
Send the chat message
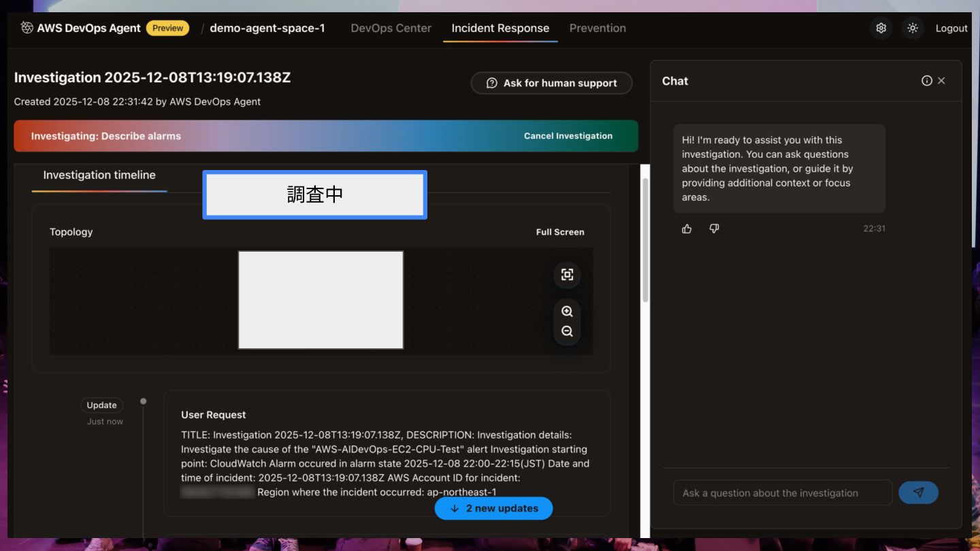[918, 492]
